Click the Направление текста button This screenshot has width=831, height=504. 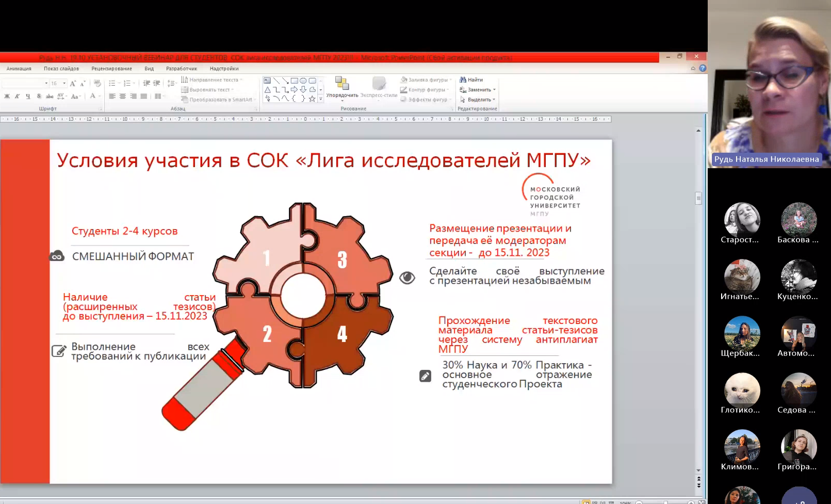point(210,80)
